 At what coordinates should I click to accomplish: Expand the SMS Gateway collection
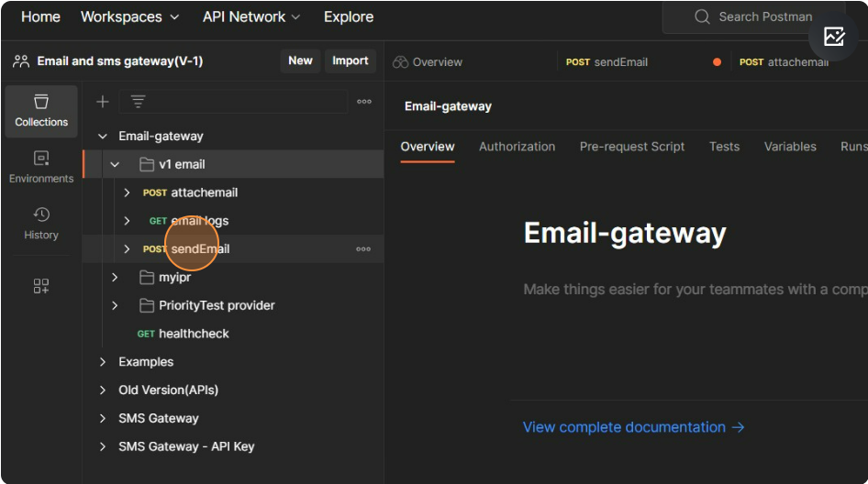click(103, 419)
